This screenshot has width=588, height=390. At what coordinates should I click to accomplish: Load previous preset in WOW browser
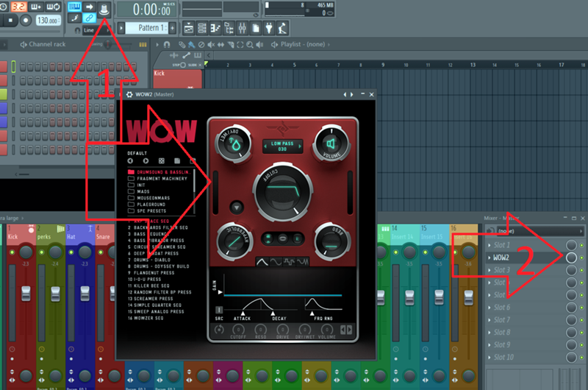(x=130, y=160)
